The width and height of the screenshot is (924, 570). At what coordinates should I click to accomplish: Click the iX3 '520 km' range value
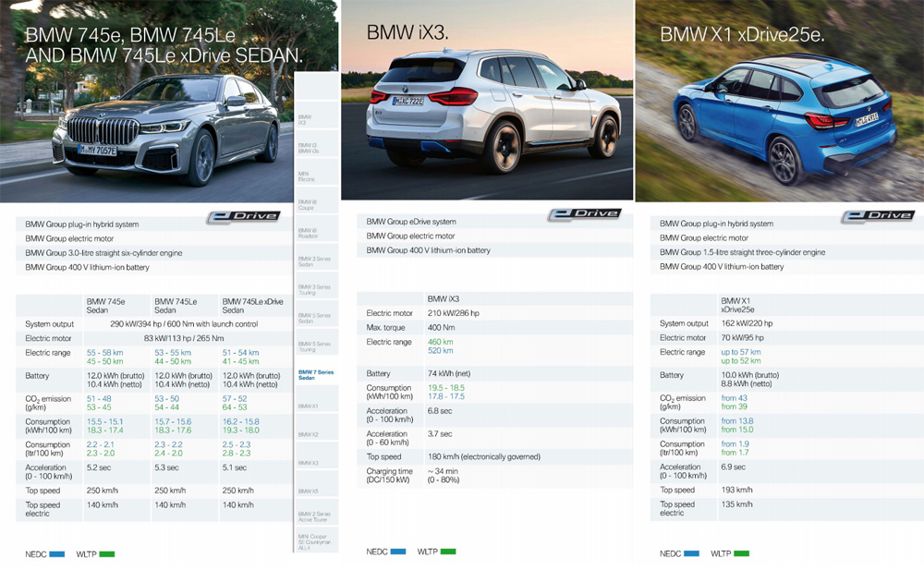(x=440, y=351)
